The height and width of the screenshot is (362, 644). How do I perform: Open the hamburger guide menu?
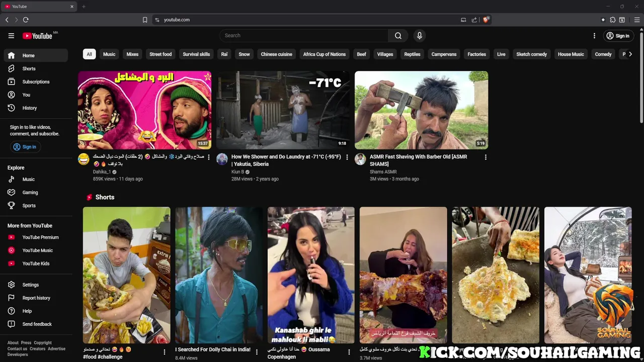pos(11,36)
